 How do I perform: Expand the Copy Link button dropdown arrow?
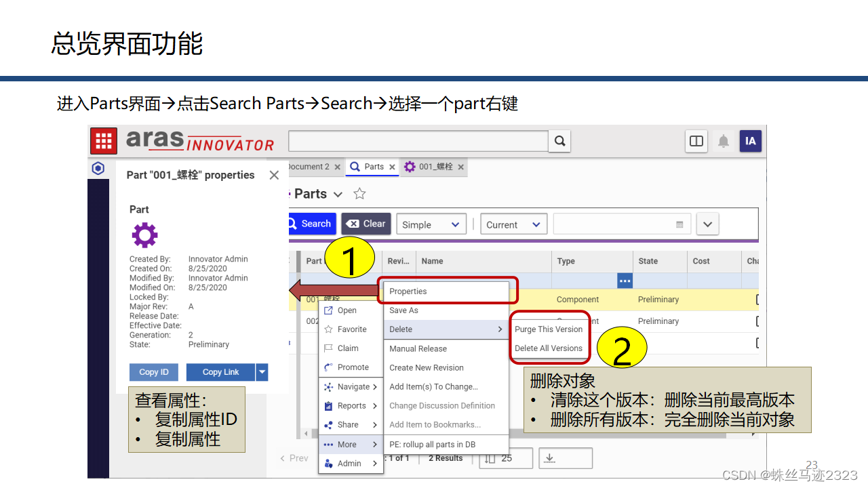pos(261,372)
